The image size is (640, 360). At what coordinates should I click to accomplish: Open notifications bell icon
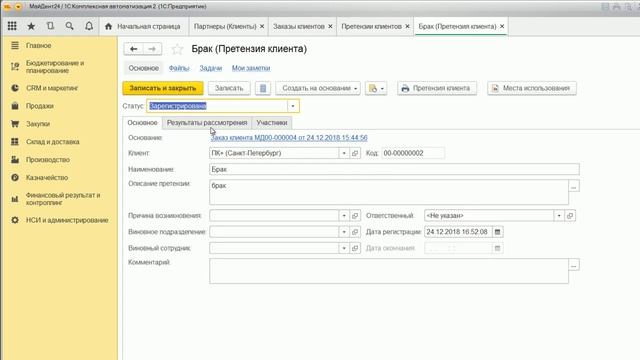tap(89, 26)
